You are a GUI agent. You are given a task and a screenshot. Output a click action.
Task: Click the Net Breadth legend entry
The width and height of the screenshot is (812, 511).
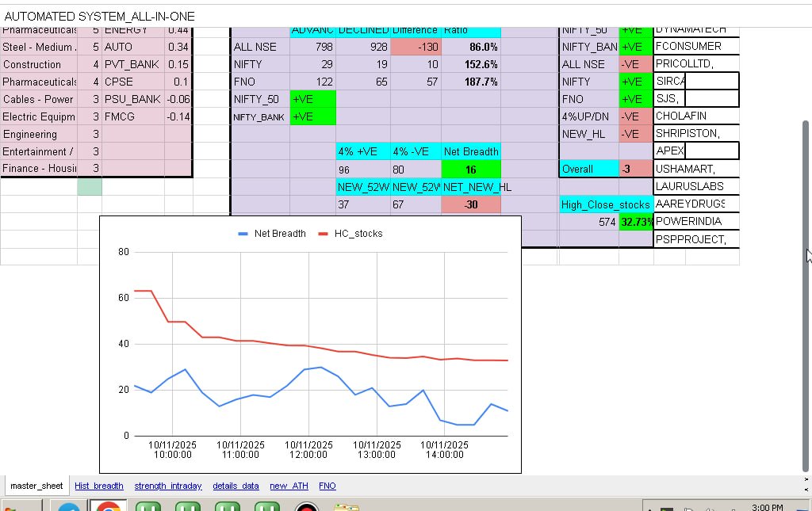[x=272, y=234]
